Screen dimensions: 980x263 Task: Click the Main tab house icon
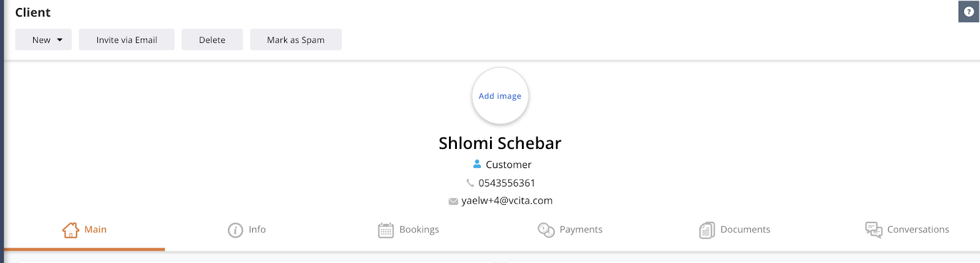(70, 230)
